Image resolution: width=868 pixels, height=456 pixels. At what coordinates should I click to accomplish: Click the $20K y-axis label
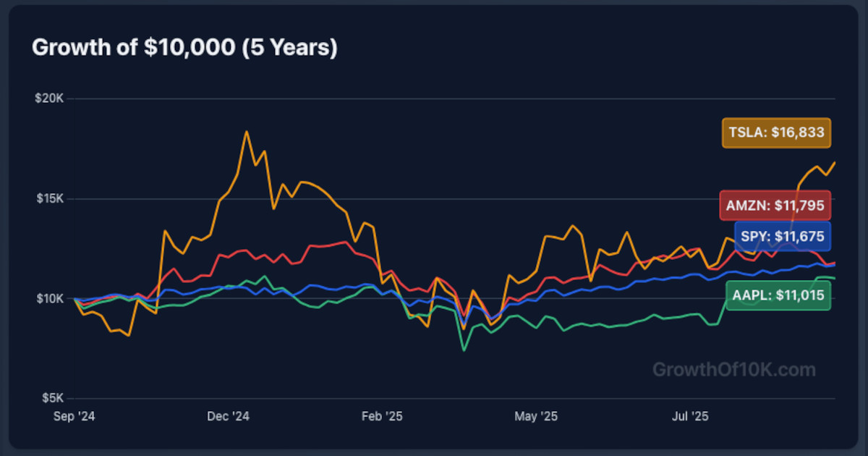tap(49, 98)
